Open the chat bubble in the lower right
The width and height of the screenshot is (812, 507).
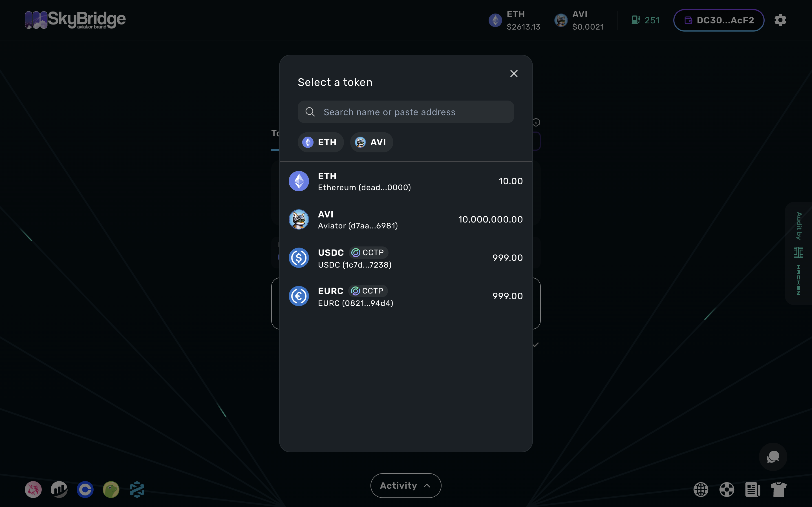(x=773, y=456)
